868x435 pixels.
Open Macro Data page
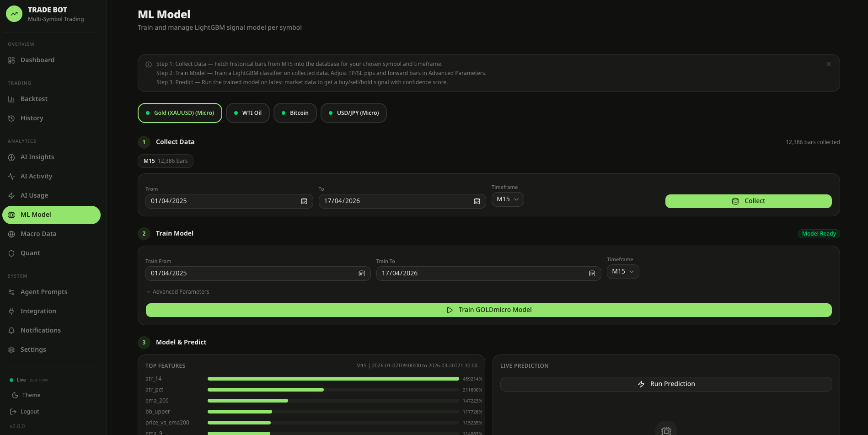pos(51,234)
